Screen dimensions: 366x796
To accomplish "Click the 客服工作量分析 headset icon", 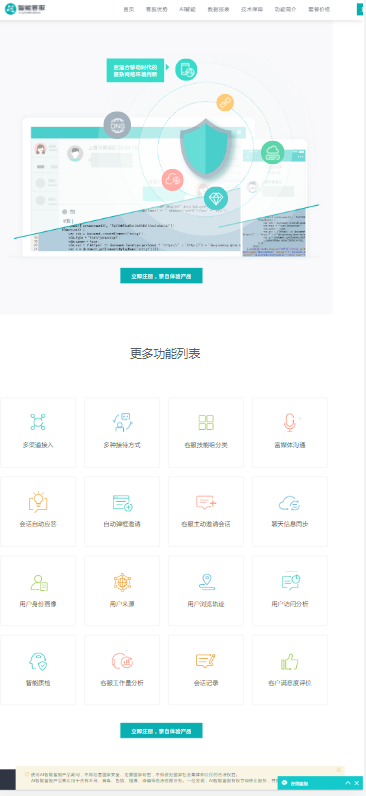I will pos(122,661).
